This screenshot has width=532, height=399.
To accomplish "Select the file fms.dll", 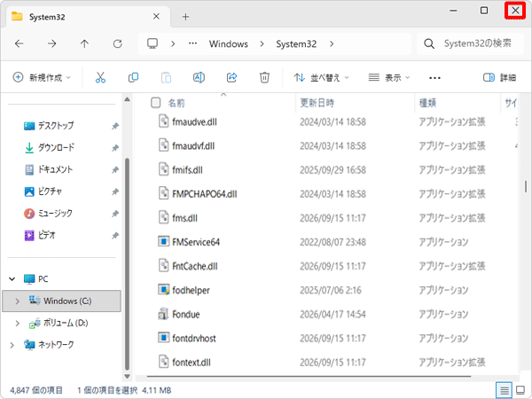I will 184,218.
